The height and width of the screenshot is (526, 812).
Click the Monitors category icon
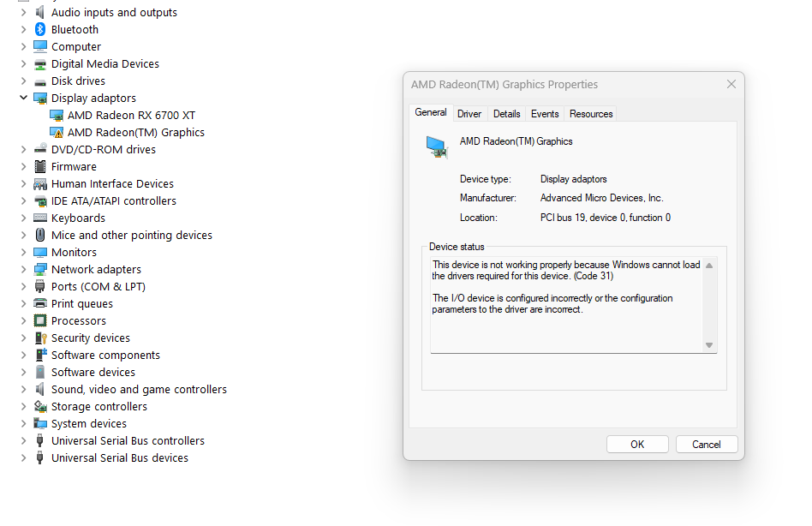tap(40, 252)
